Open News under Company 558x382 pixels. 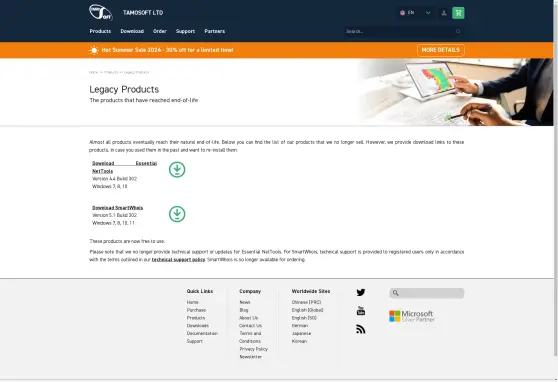pos(245,302)
